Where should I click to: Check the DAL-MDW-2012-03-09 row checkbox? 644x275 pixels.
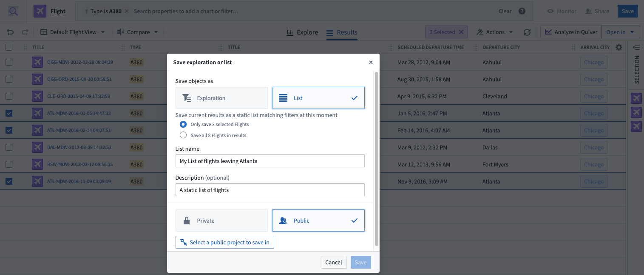tap(9, 147)
